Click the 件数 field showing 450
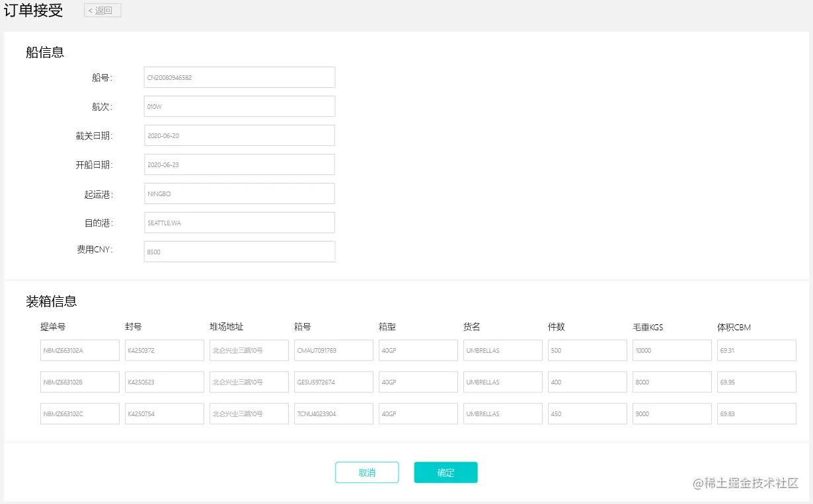The height and width of the screenshot is (504, 813). coord(588,414)
